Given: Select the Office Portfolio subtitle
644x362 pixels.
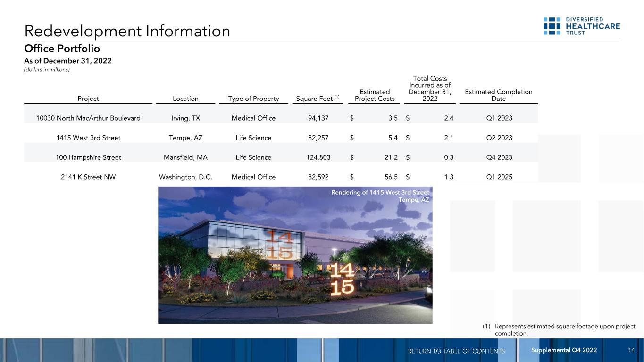Looking at the screenshot, I should [x=62, y=49].
